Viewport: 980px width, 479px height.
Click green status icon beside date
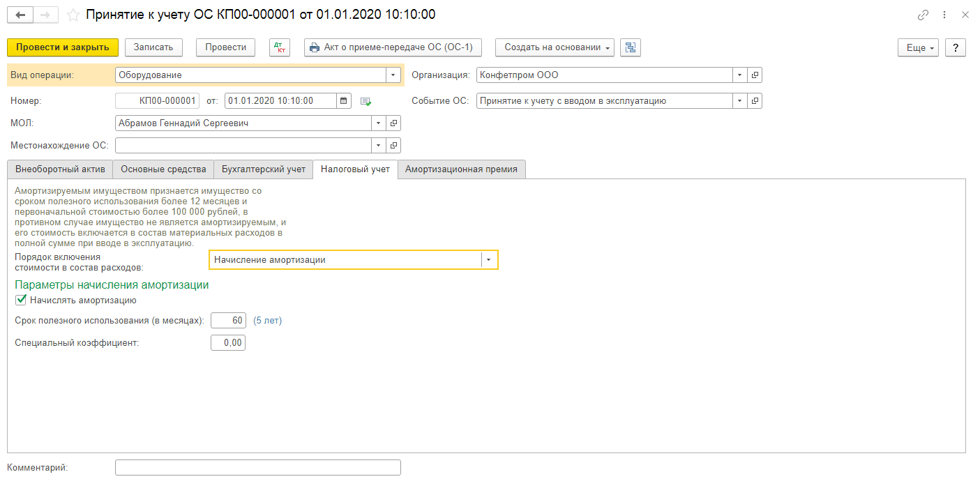pyautogui.click(x=365, y=102)
